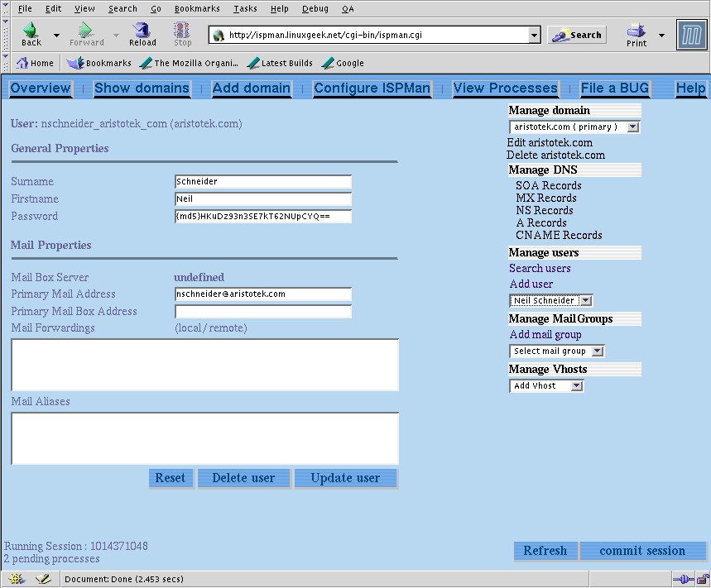Click the Composer component icon in status bar

coord(44,579)
